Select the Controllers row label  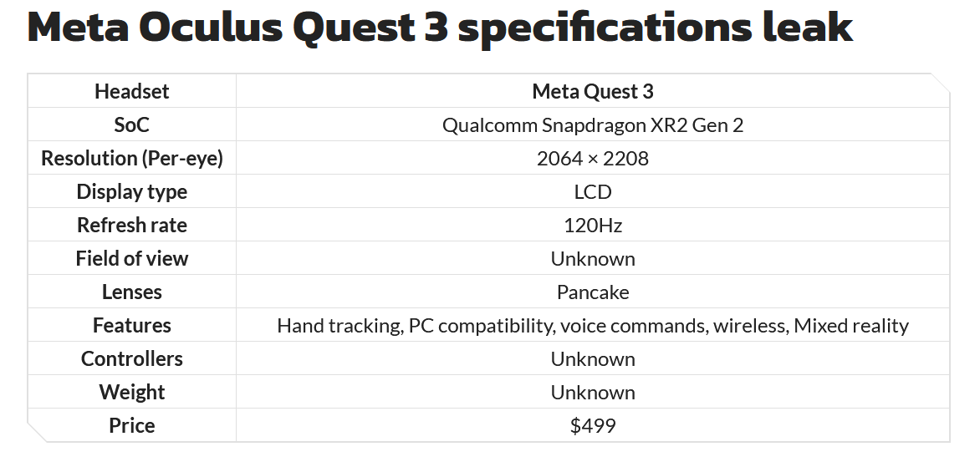pos(132,358)
